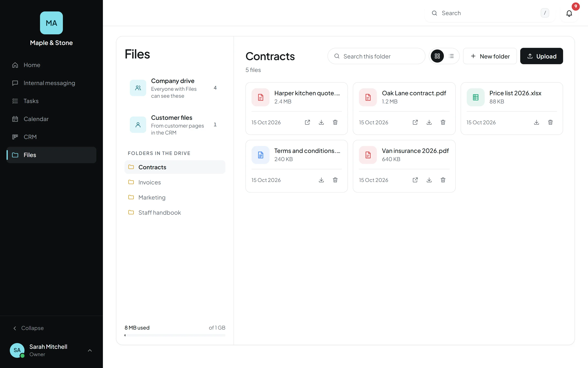Click the '5 files' count
Screen dimensions: 588x368
point(253,70)
